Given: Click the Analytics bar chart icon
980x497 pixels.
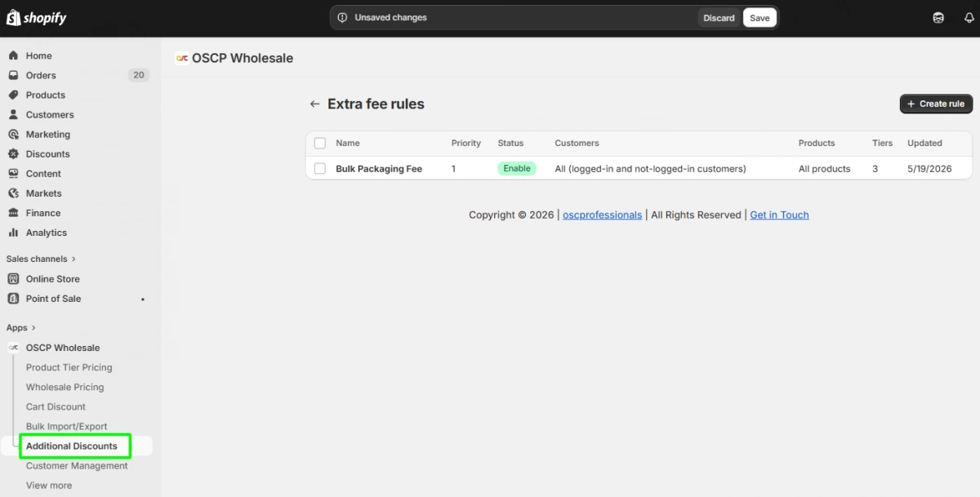Looking at the screenshot, I should point(13,233).
